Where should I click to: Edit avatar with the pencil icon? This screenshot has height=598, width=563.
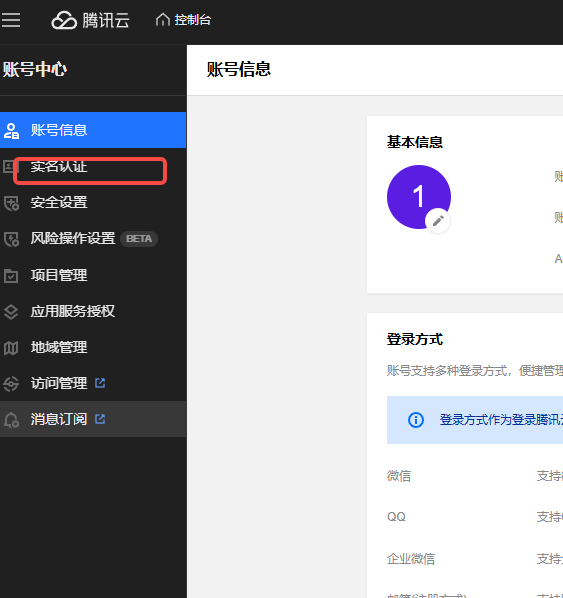click(x=438, y=220)
